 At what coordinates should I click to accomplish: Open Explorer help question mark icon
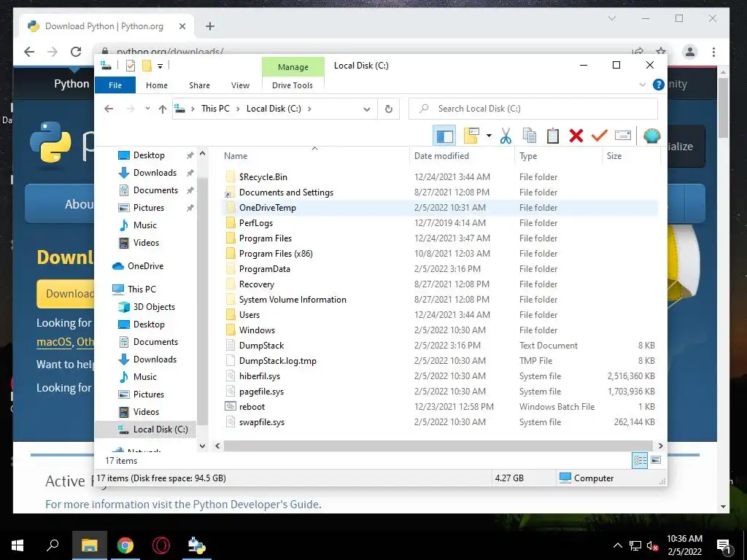(659, 85)
